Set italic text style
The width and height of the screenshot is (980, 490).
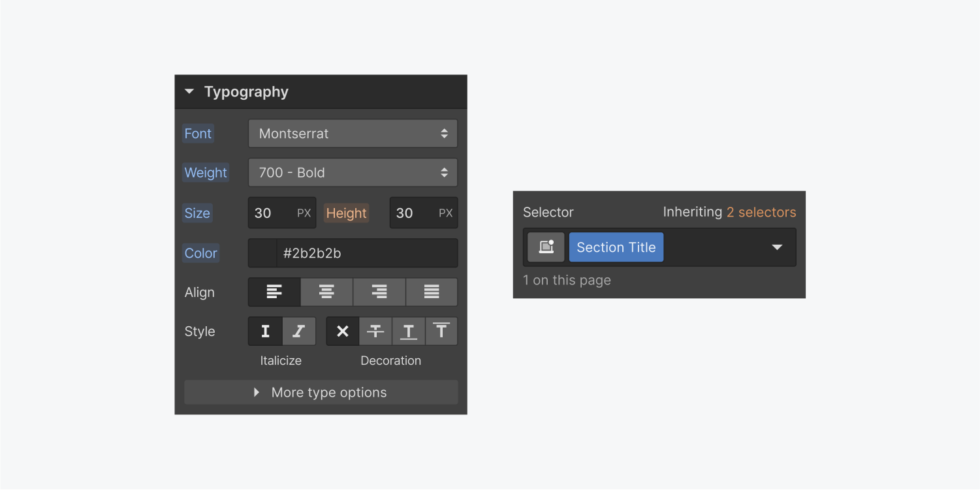[299, 331]
